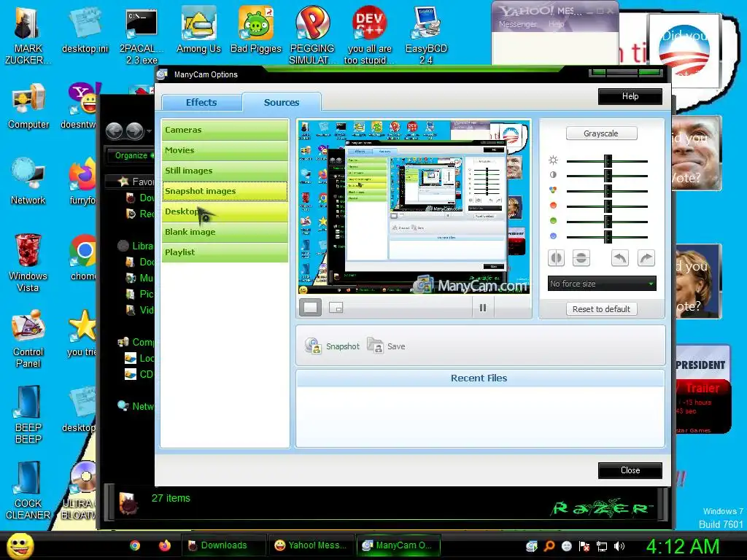The width and height of the screenshot is (747, 560).
Task: Select Movies source
Action: pos(225,150)
